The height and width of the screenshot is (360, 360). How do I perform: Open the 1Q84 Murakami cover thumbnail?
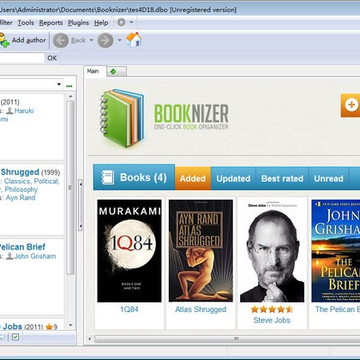(x=129, y=251)
